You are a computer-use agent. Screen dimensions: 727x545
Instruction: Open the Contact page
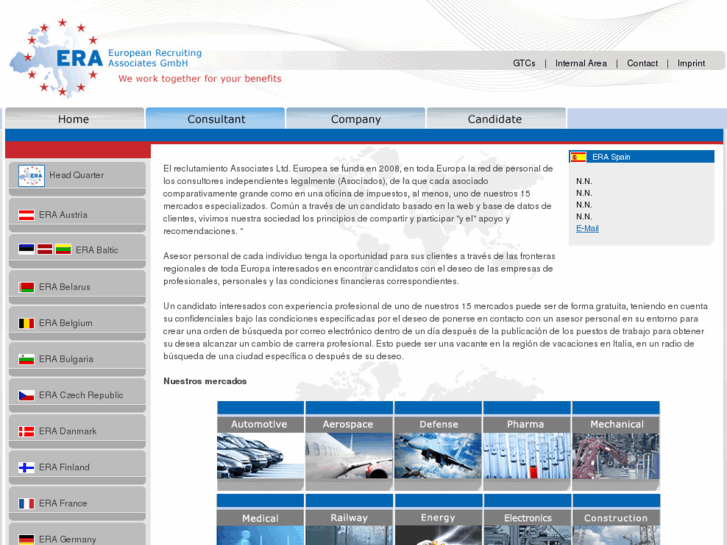pyautogui.click(x=642, y=63)
